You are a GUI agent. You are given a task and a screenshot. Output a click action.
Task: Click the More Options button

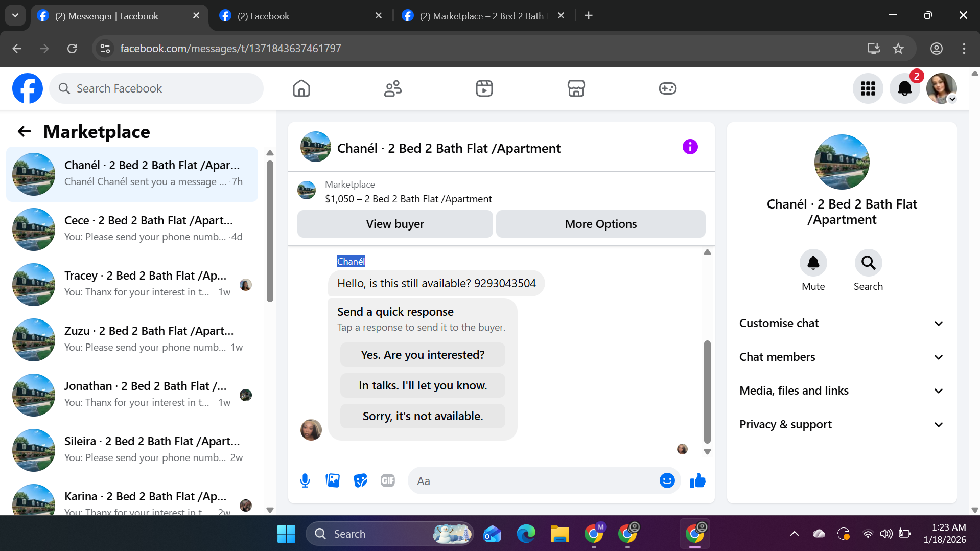[x=600, y=224]
